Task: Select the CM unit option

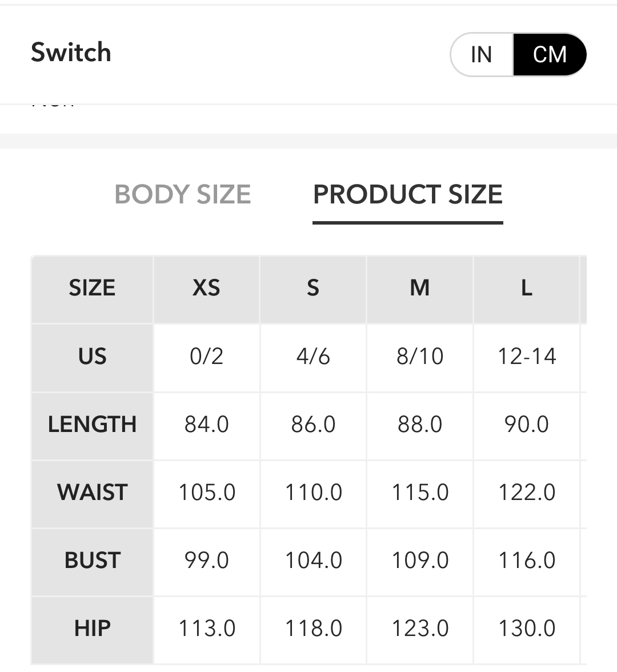Action: pyautogui.click(x=550, y=55)
